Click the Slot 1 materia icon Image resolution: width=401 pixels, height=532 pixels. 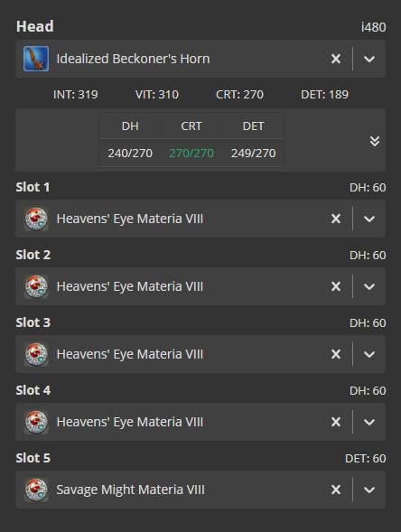pyautogui.click(x=36, y=219)
